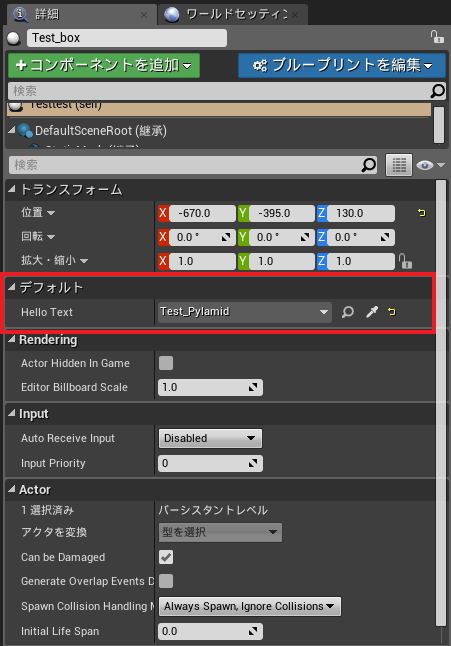The height and width of the screenshot is (646, 451).
Task: Toggle Actor Hidden In Game checkbox
Action: click(x=166, y=363)
